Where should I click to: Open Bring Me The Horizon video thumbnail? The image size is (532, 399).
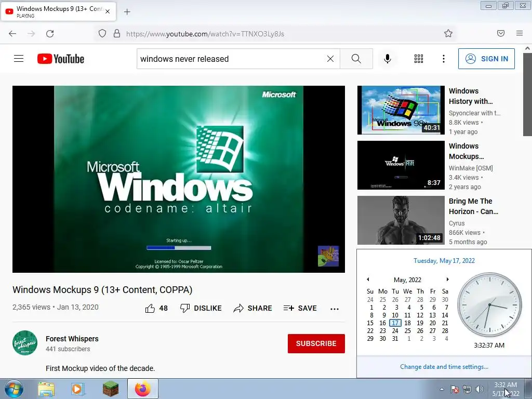[x=401, y=220]
